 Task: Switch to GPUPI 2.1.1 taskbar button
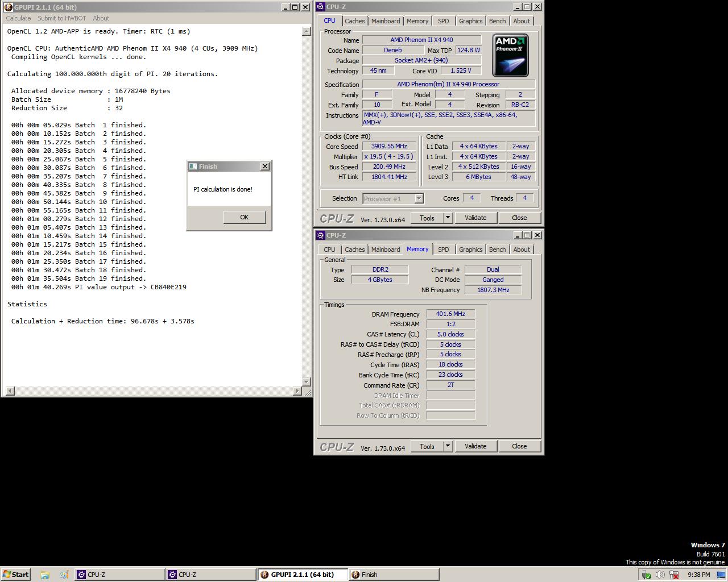click(303, 575)
